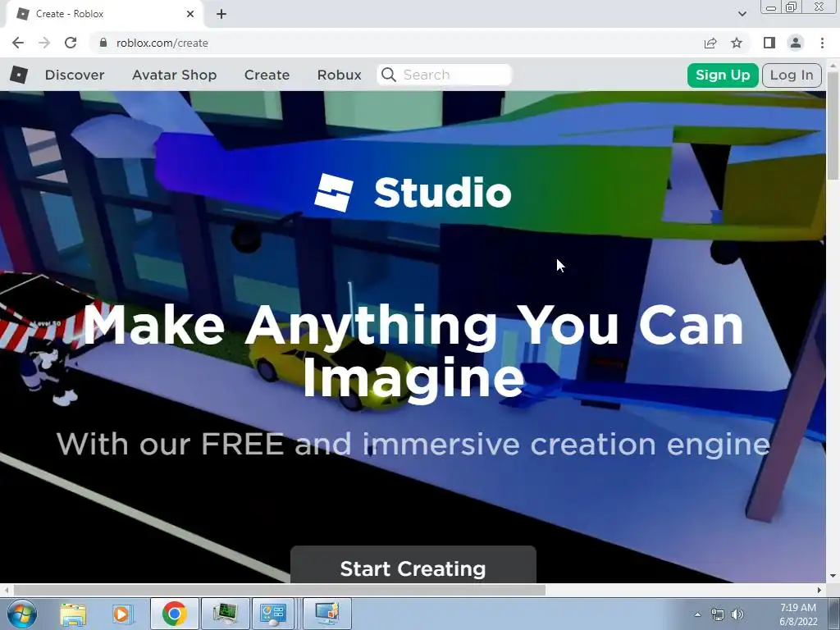
Task: Open the tab search dropdown chevron
Action: 742,14
